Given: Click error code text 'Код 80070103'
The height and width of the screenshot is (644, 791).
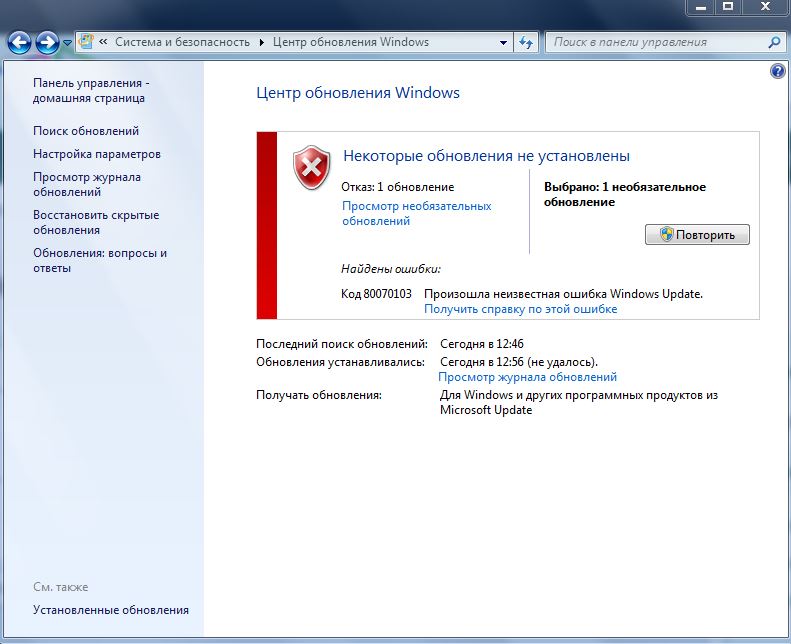Looking at the screenshot, I should coord(376,294).
